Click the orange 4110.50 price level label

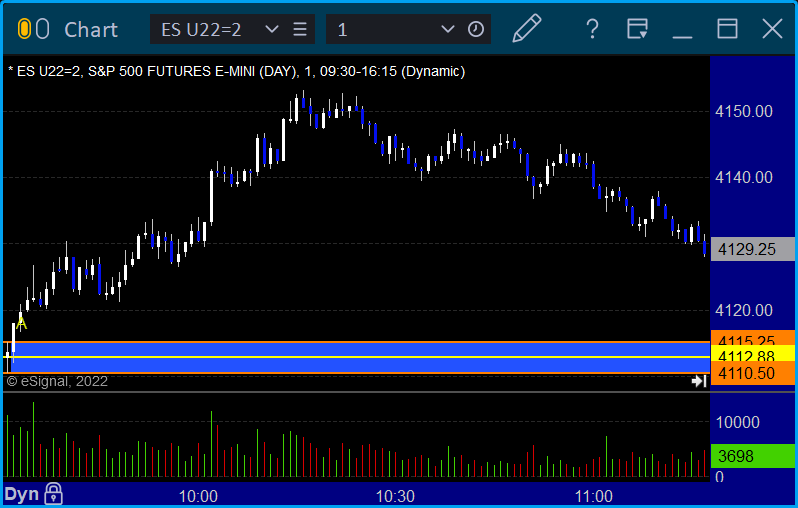pos(752,374)
